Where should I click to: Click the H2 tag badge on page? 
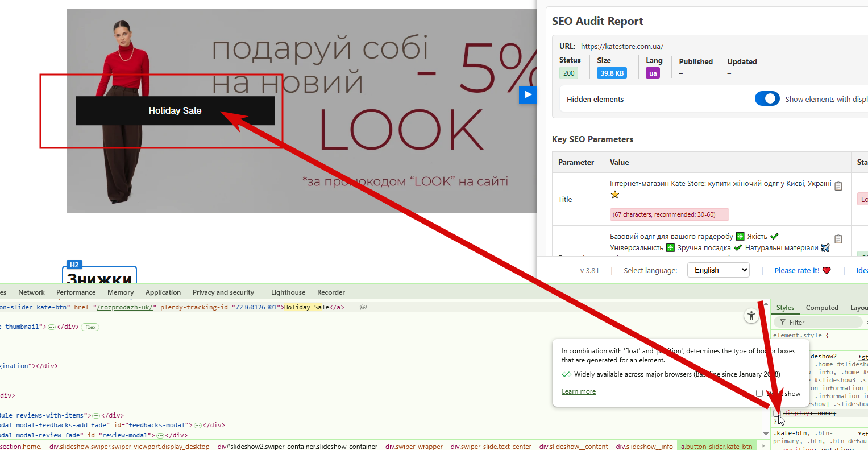[74, 265]
